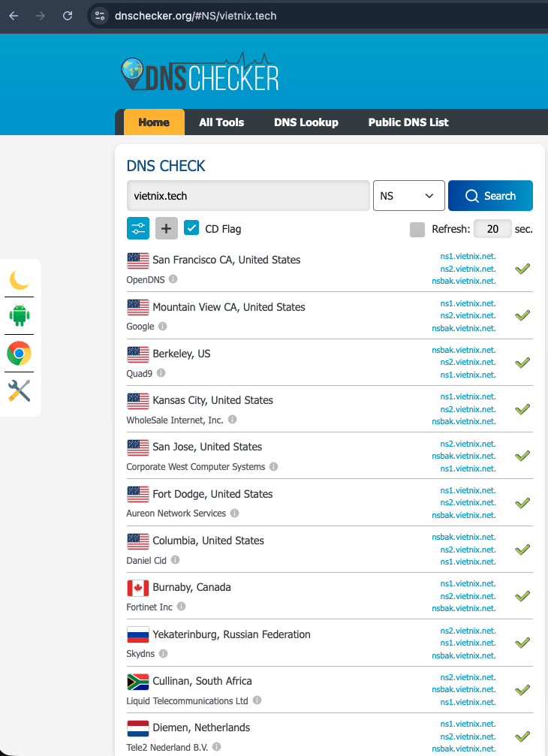
Task: Click the browser reload icon
Action: [x=68, y=16]
